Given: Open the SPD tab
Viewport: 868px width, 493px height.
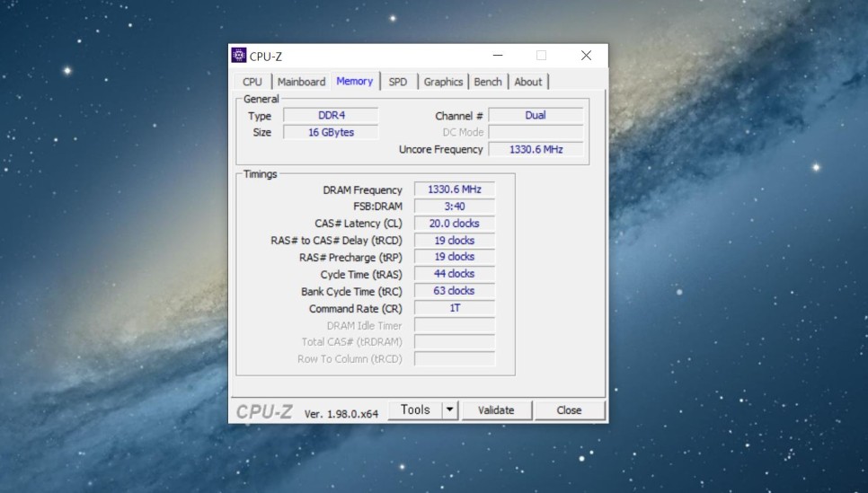Looking at the screenshot, I should pyautogui.click(x=397, y=82).
